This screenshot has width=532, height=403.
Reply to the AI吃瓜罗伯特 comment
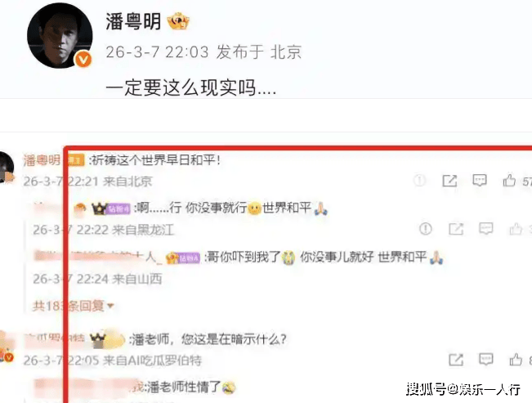click(x=486, y=359)
